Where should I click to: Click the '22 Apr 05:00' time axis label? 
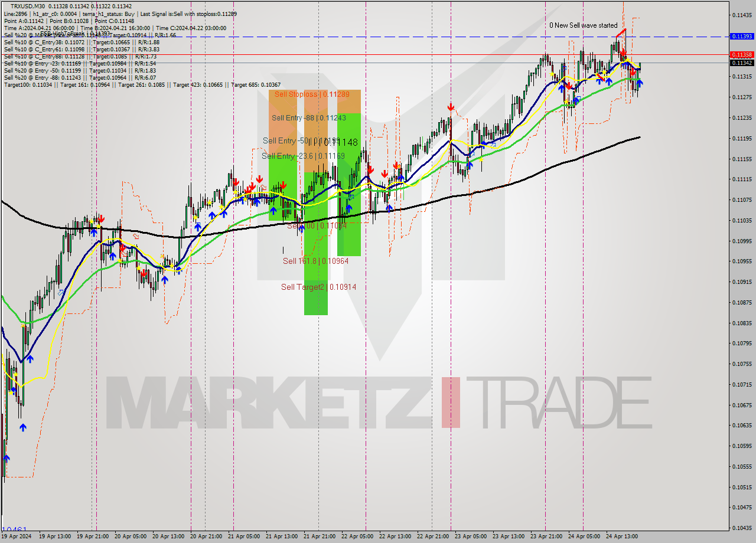(357, 537)
